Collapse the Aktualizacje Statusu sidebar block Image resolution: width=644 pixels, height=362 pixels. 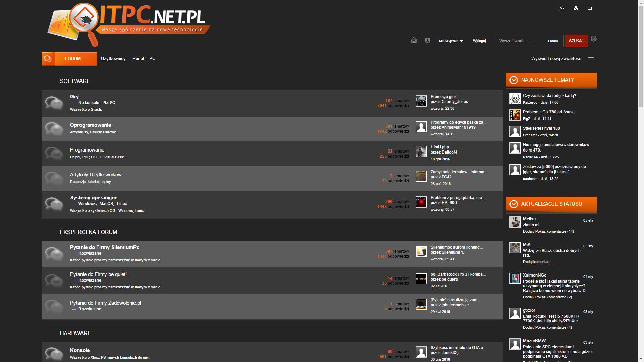514,204
